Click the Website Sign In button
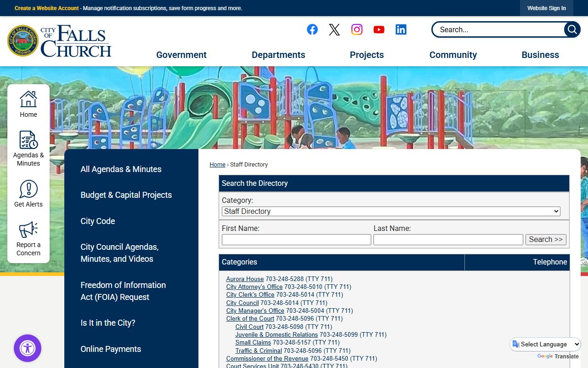Screen dimensions: 588x368 pyautogui.click(x=547, y=8)
